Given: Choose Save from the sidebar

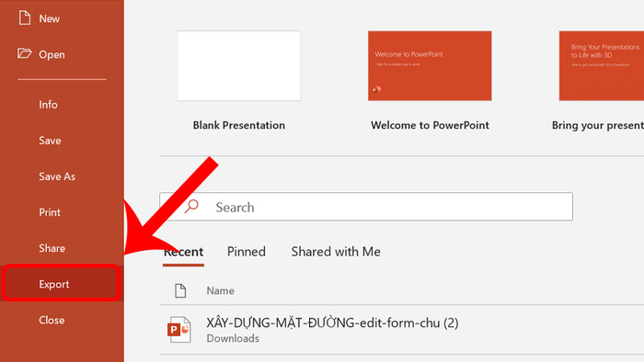Looking at the screenshot, I should (50, 141).
